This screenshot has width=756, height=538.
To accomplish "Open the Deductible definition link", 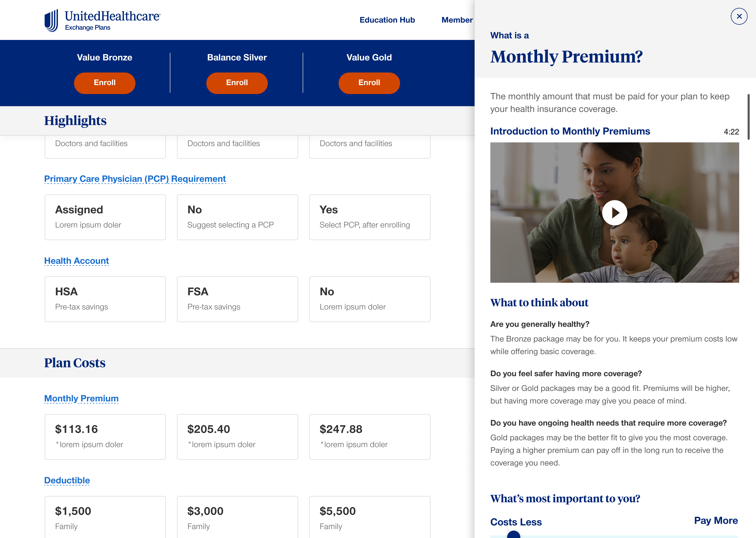I will pyautogui.click(x=67, y=480).
